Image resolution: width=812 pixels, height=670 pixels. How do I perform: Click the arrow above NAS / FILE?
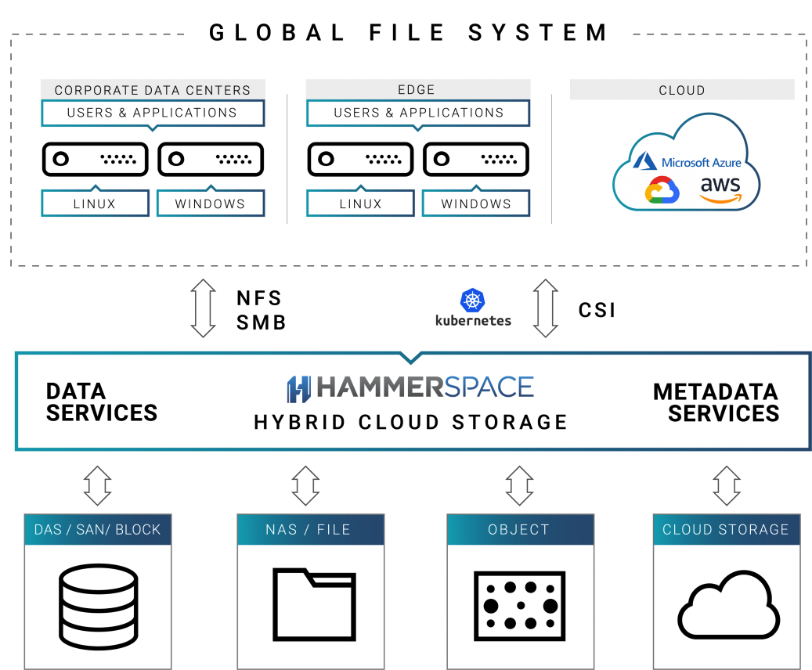point(305,486)
